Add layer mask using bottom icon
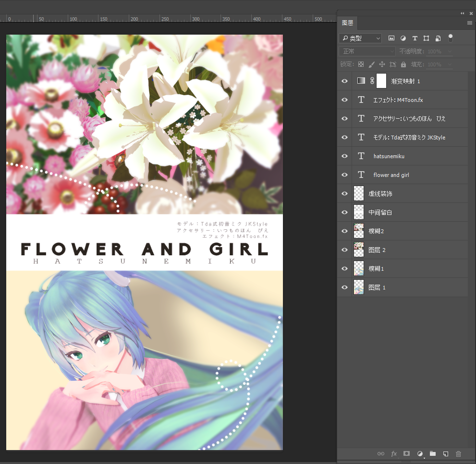The width and height of the screenshot is (476, 464). pos(406,453)
